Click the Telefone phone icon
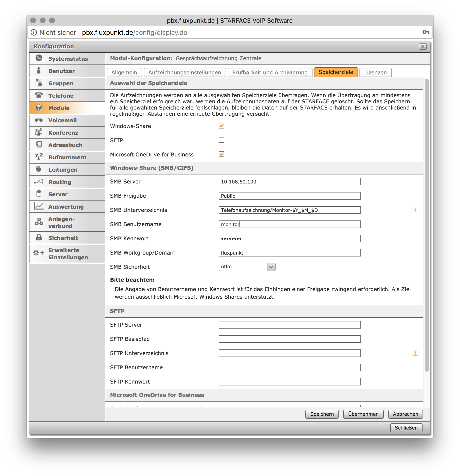460x476 pixels. coord(39,95)
